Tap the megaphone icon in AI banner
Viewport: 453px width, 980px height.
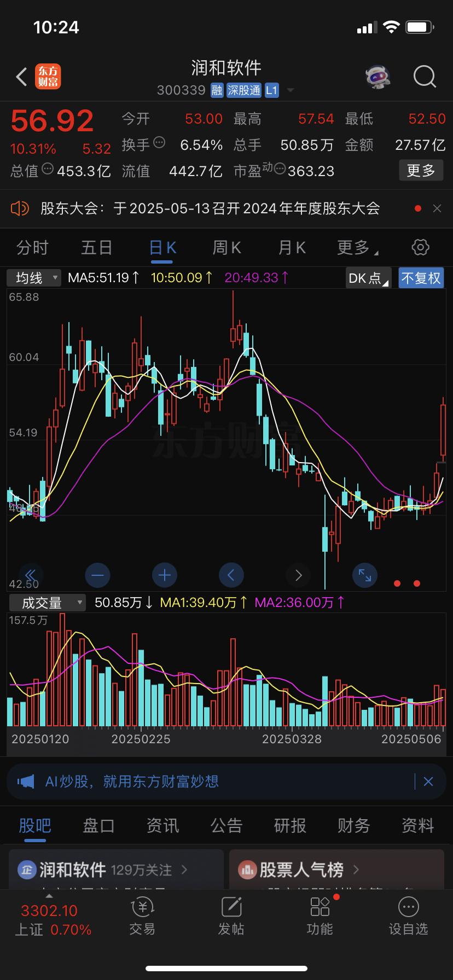coord(26,781)
